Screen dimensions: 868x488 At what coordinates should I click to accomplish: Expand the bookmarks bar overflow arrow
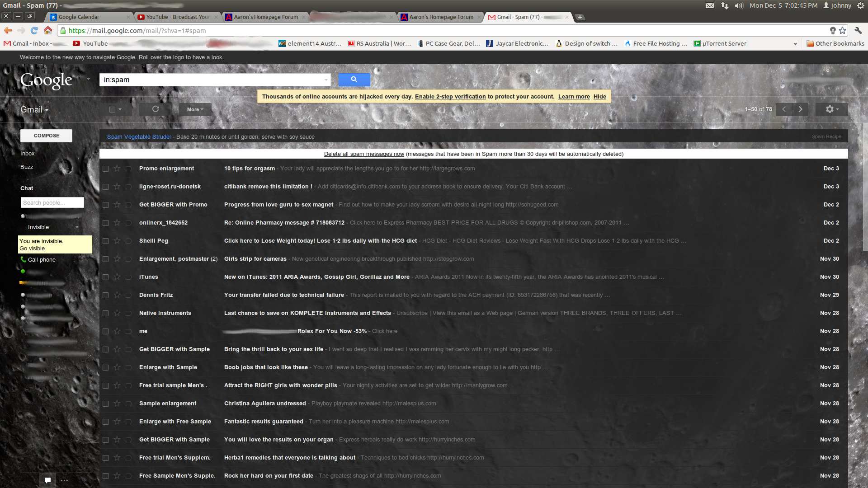pyautogui.click(x=795, y=44)
